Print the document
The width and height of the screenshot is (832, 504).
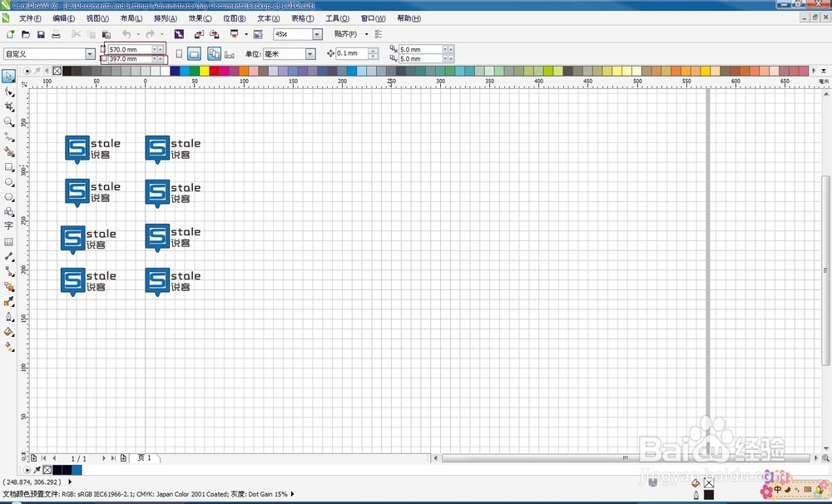tap(56, 34)
